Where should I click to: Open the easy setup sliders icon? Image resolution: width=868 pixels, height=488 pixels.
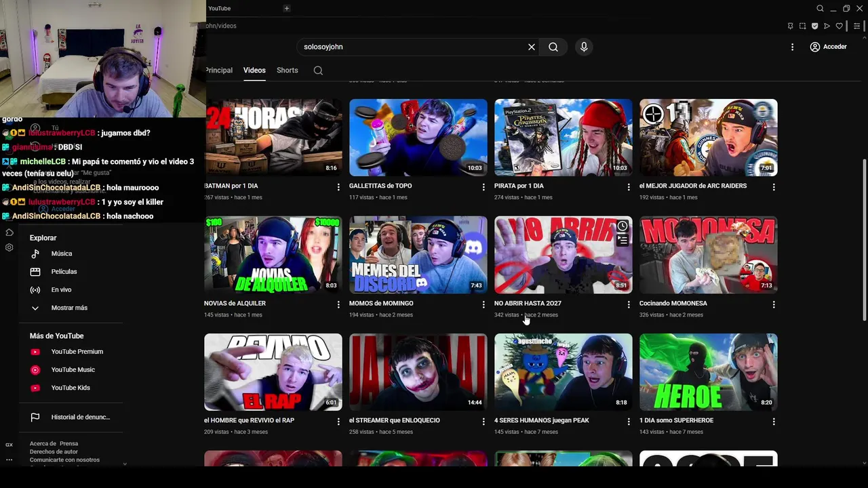857,26
